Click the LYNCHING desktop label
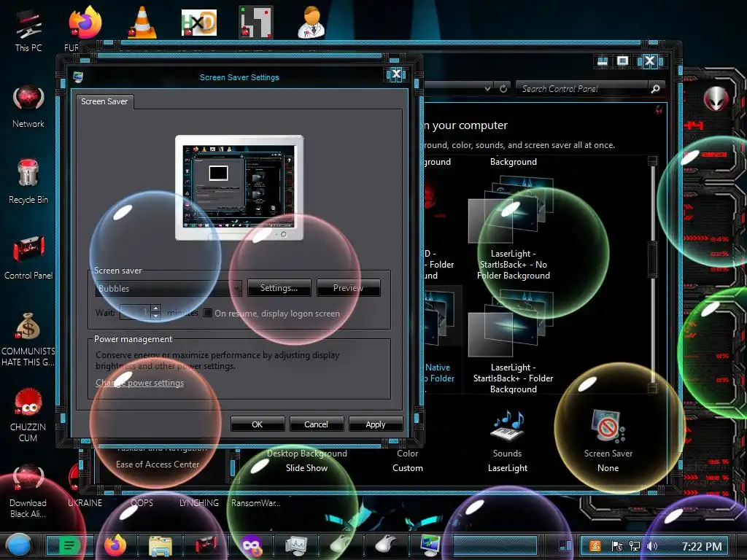Image resolution: width=747 pixels, height=560 pixels. [x=199, y=502]
